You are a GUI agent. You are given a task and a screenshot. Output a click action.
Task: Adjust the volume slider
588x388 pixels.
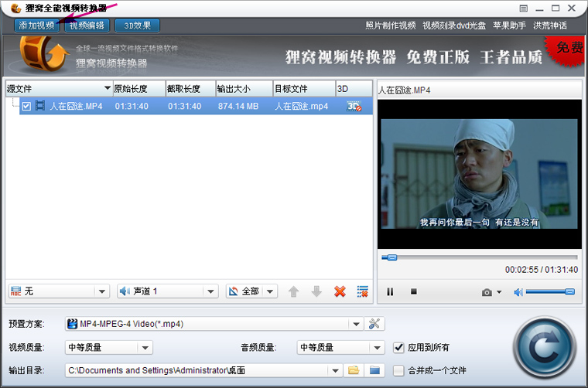click(x=550, y=291)
